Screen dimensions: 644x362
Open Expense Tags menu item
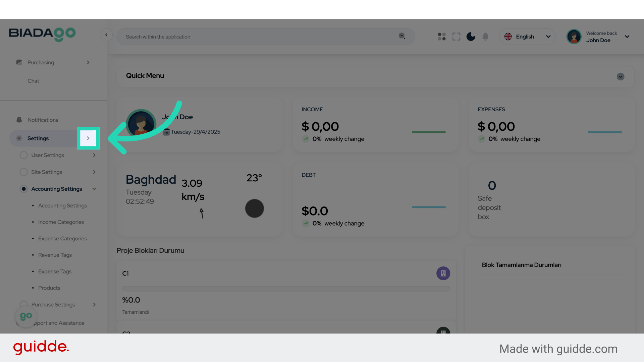pos(55,271)
